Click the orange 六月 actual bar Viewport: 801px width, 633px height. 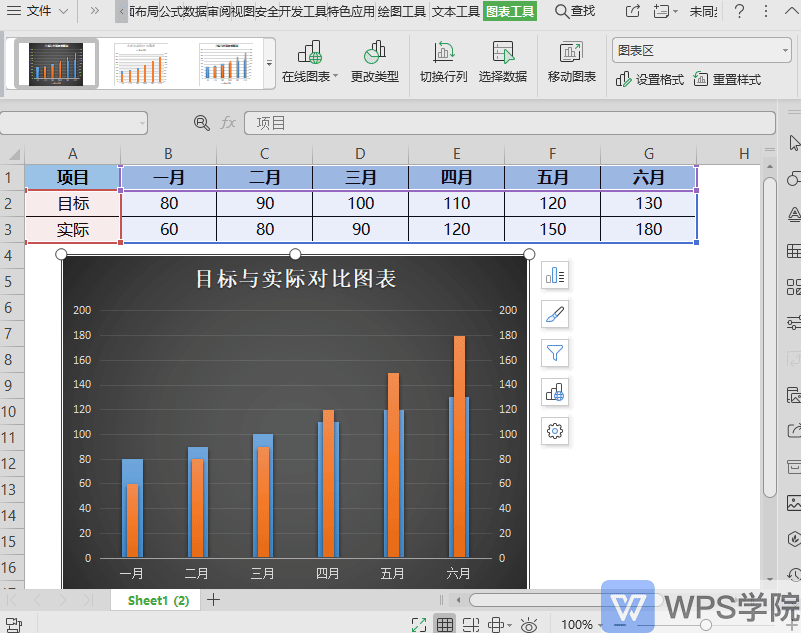[459, 447]
